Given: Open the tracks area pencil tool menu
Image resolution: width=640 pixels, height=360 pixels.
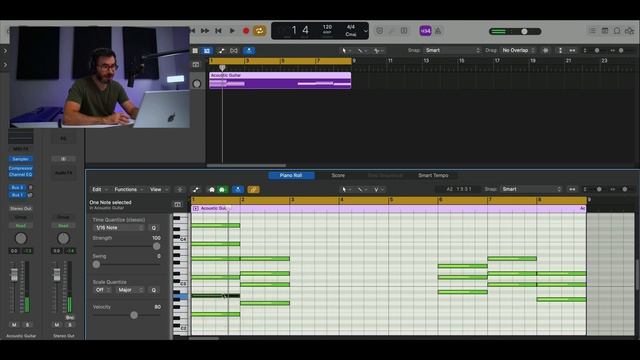Looking at the screenshot, I should point(362,51).
